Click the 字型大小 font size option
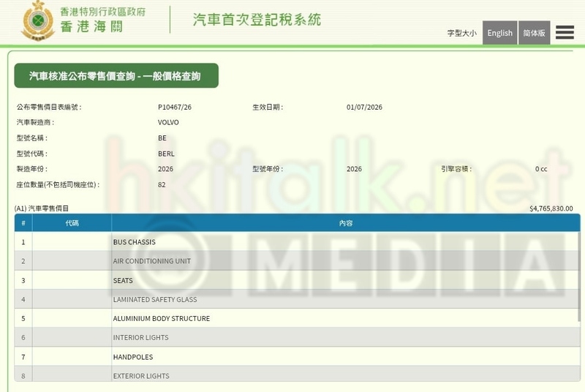This screenshot has height=392, width=585. [x=462, y=33]
